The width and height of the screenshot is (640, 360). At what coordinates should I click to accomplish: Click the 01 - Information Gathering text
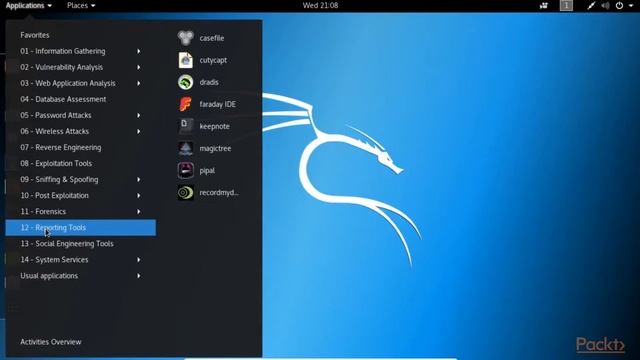tap(63, 51)
